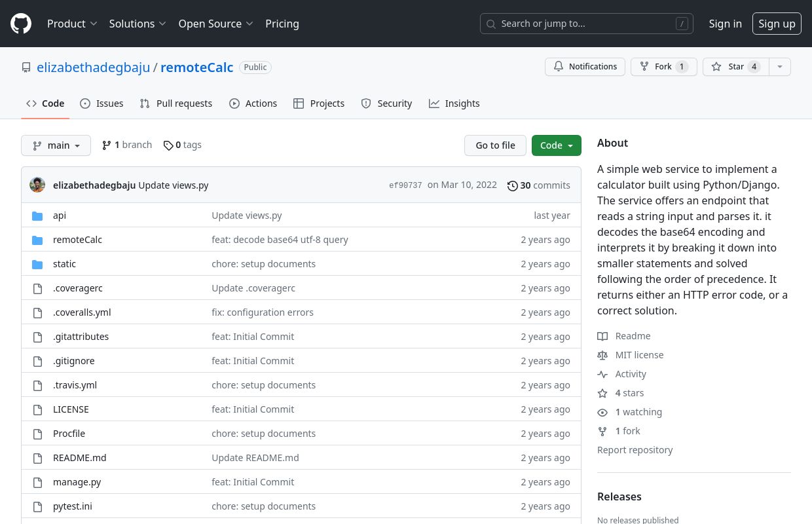View the 0 tags link
The height and width of the screenshot is (524, 812).
(x=183, y=145)
